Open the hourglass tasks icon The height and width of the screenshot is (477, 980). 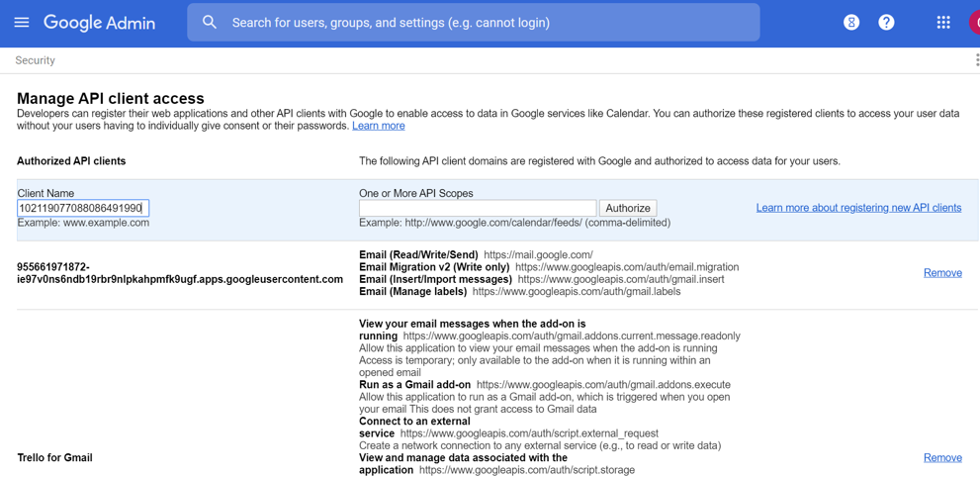851,22
